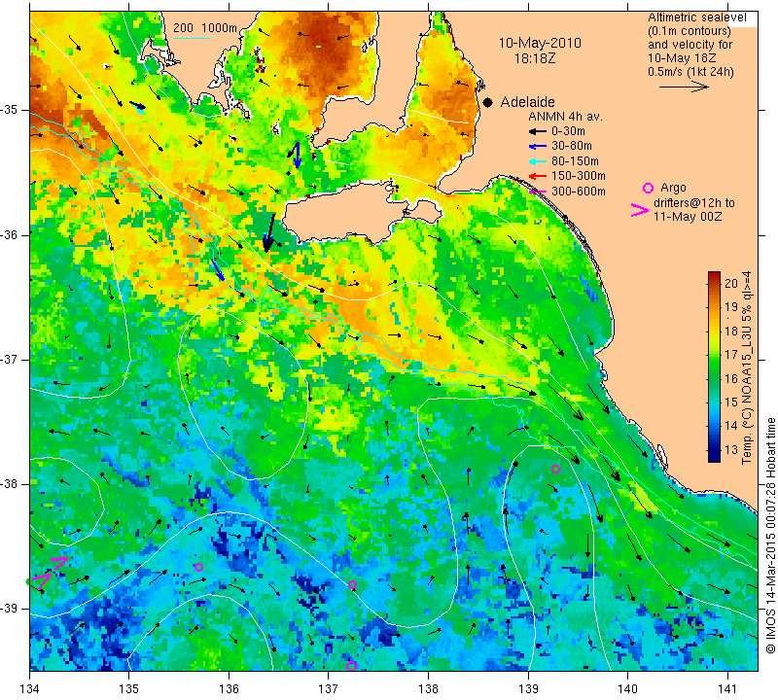Click the 10-May-2010 date label
Screen dimensions: 778x700
(x=540, y=43)
